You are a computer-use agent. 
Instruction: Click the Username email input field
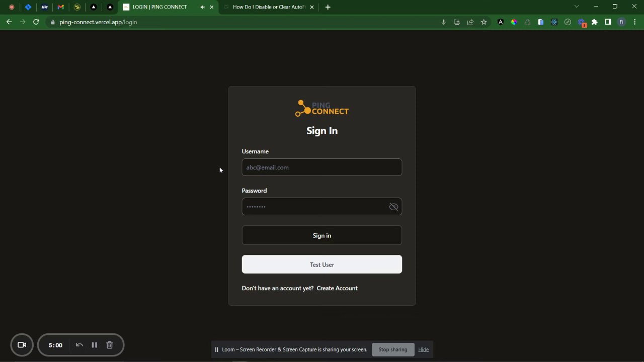(x=321, y=167)
